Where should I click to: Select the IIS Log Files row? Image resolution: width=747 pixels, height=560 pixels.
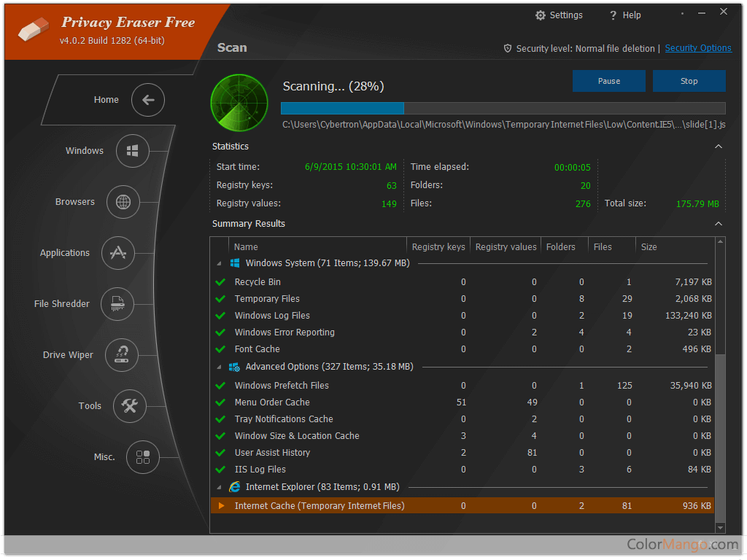click(x=462, y=470)
